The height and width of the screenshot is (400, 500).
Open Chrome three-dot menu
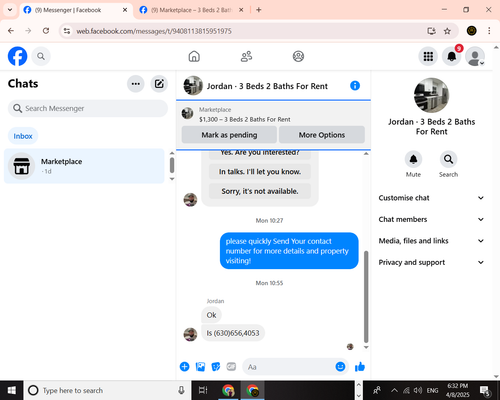(489, 31)
